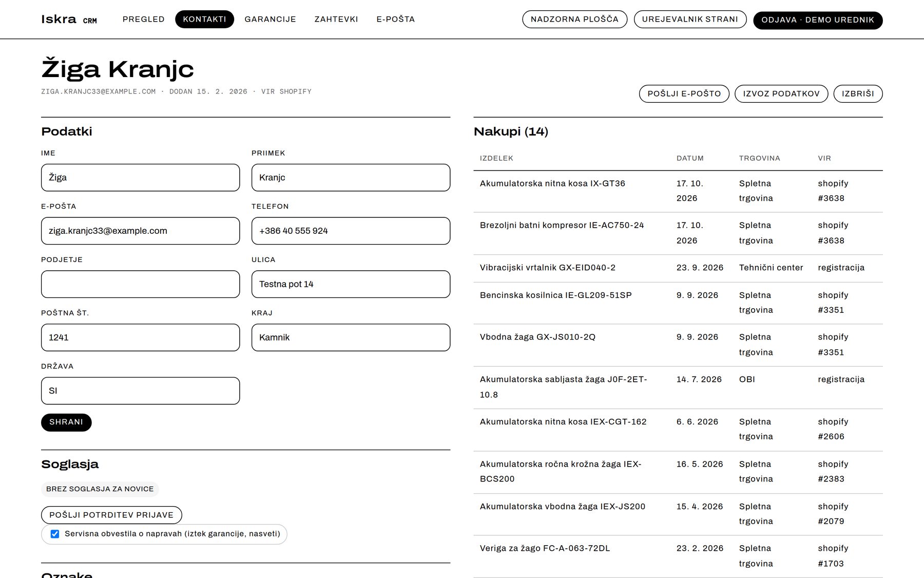Select Bencinska kosilnica IE-GL209-51SP row
This screenshot has height=578, width=924.
678,303
